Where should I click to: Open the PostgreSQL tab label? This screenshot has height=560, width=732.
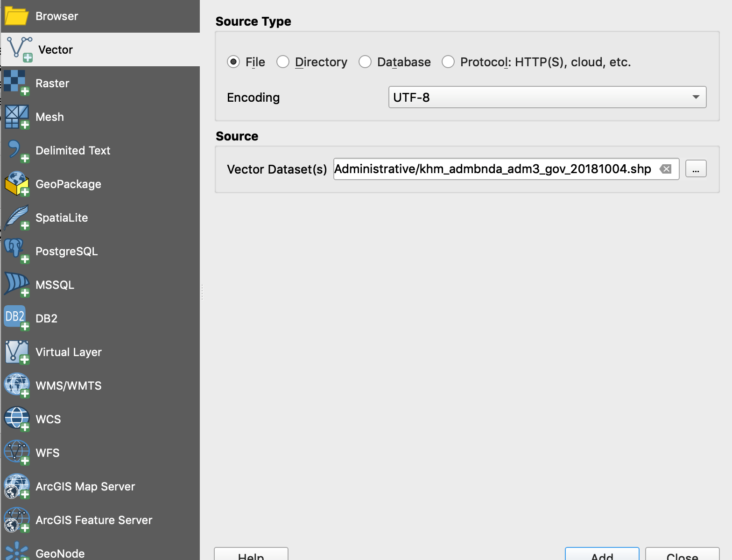coord(67,251)
